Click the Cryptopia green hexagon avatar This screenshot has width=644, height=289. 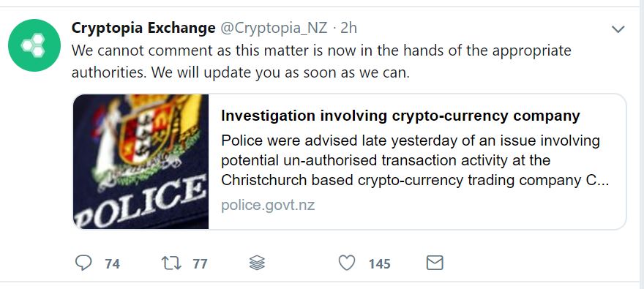pyautogui.click(x=34, y=45)
